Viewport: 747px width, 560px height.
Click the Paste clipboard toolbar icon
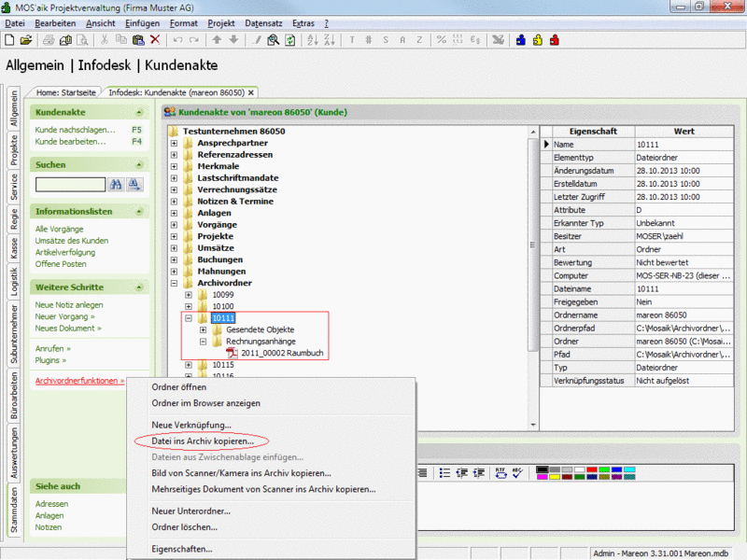pos(138,40)
